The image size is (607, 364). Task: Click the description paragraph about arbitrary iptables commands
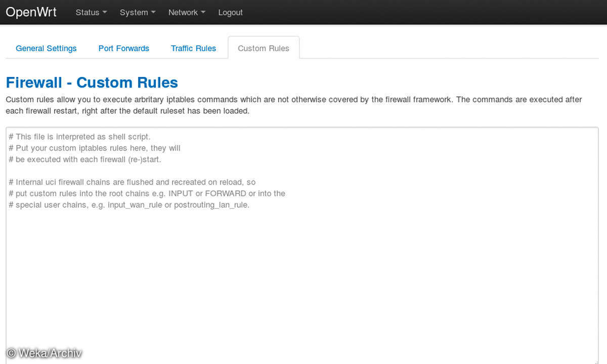point(294,105)
